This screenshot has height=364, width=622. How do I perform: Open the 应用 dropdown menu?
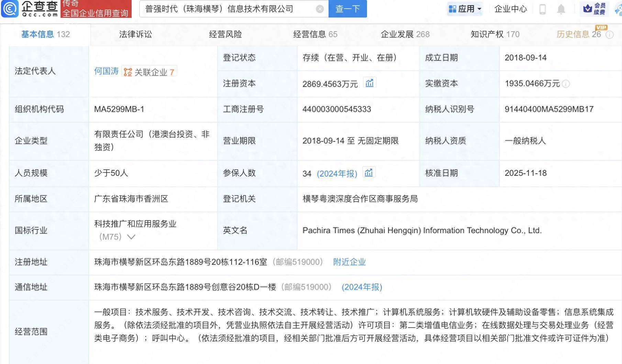point(465,9)
